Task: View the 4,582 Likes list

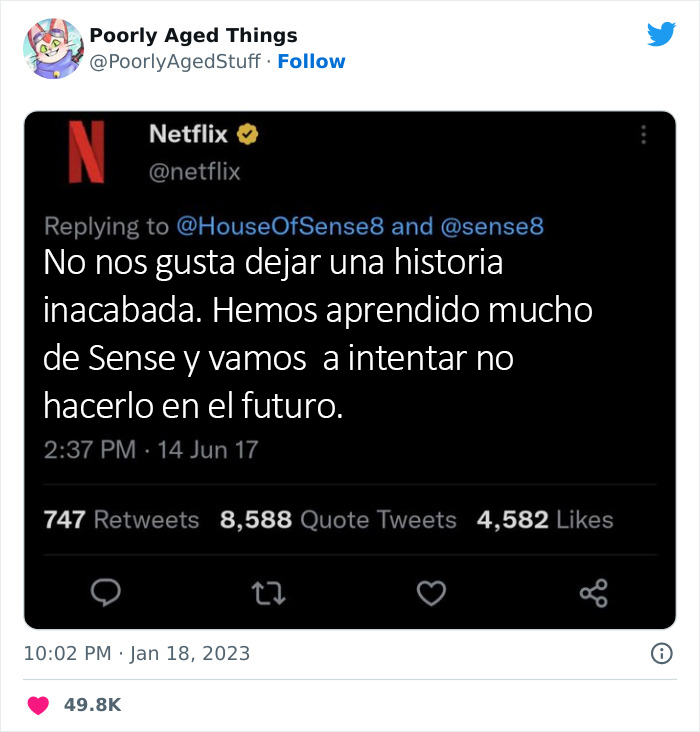Action: click(545, 520)
